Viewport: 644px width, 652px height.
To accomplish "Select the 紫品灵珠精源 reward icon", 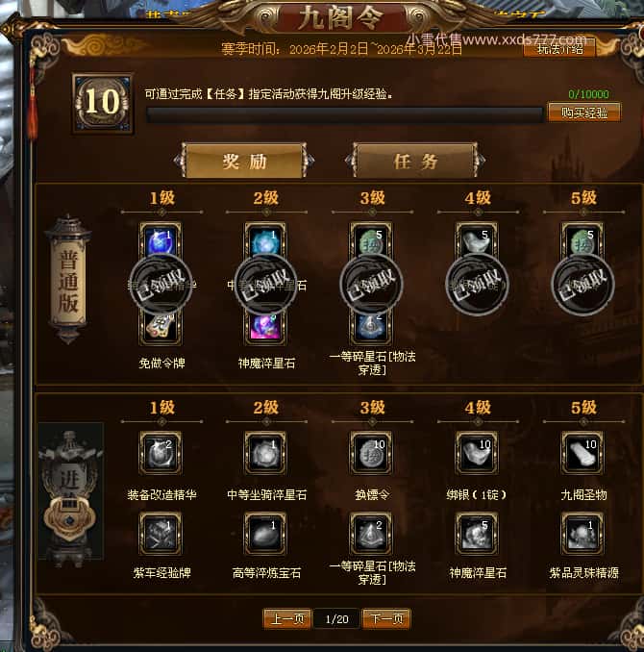I will [x=582, y=534].
